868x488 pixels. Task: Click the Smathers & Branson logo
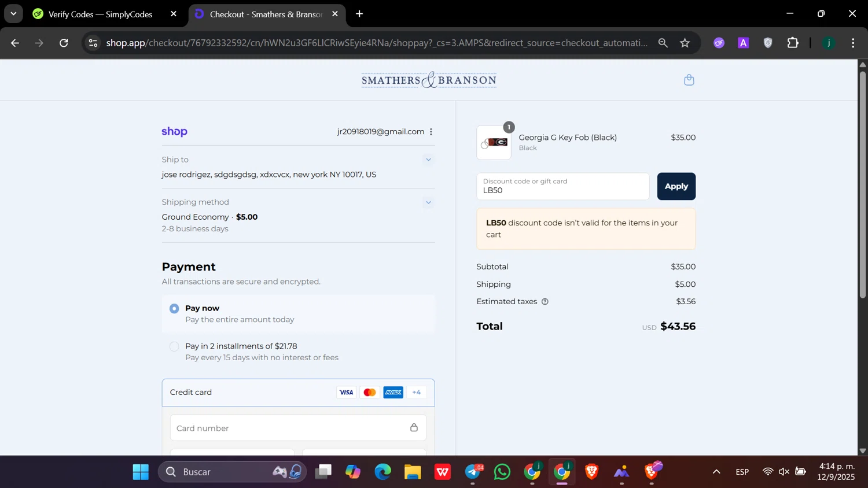tap(429, 80)
